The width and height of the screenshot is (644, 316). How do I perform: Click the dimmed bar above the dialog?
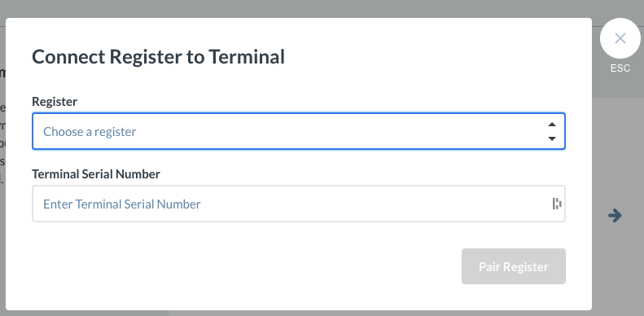click(287, 8)
